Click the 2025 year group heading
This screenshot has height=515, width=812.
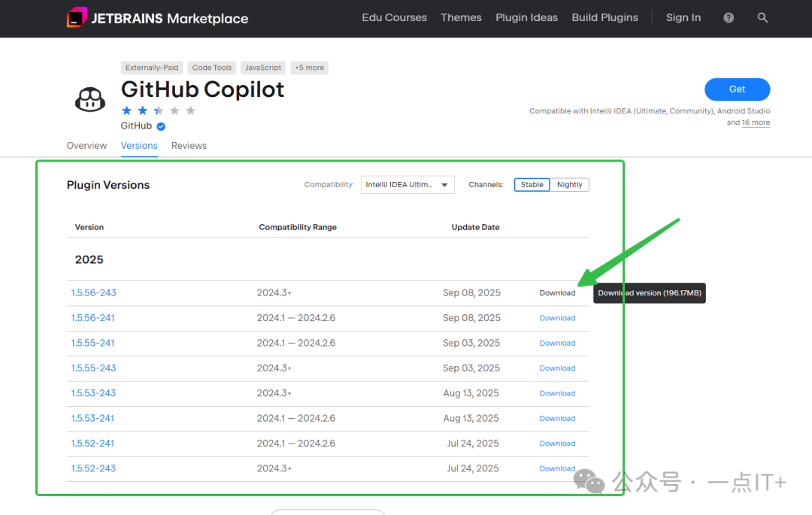pyautogui.click(x=89, y=260)
